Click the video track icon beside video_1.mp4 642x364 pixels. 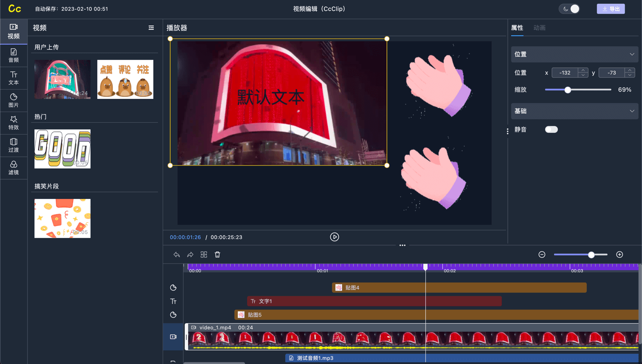(x=173, y=337)
